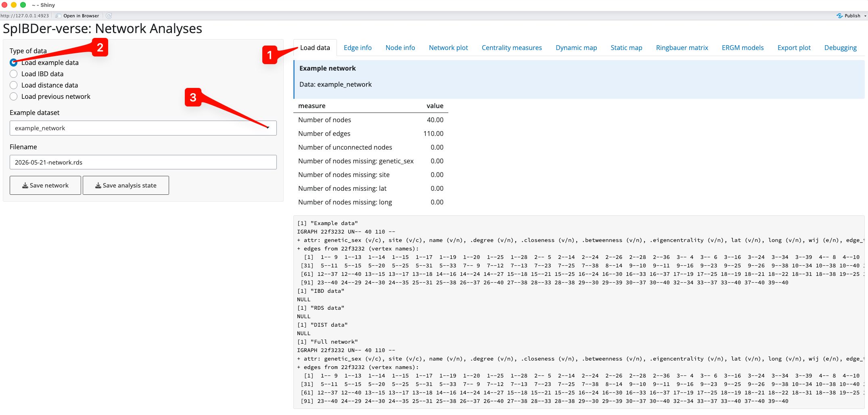Click into the Filename input field

pyautogui.click(x=143, y=162)
